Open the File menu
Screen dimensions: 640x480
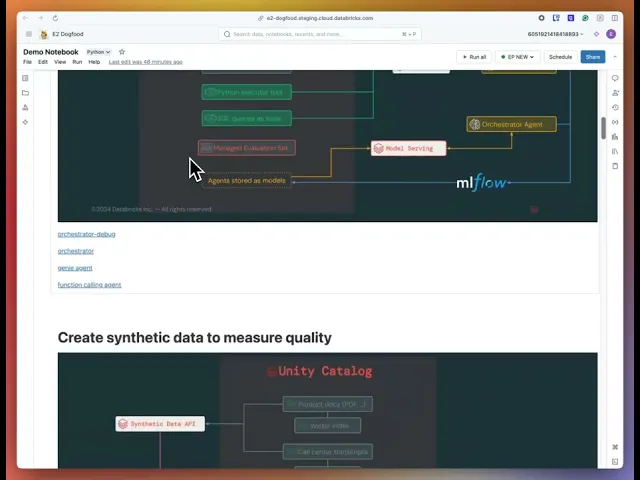(x=27, y=62)
